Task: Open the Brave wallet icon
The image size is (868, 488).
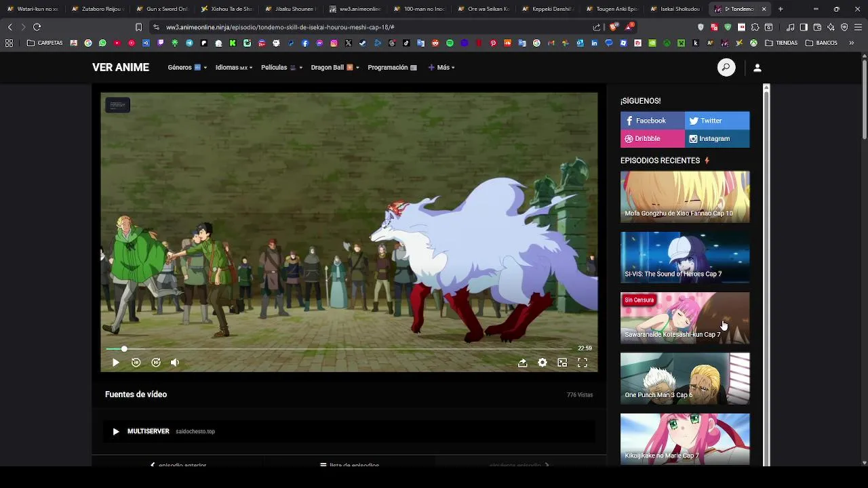Action: click(817, 27)
